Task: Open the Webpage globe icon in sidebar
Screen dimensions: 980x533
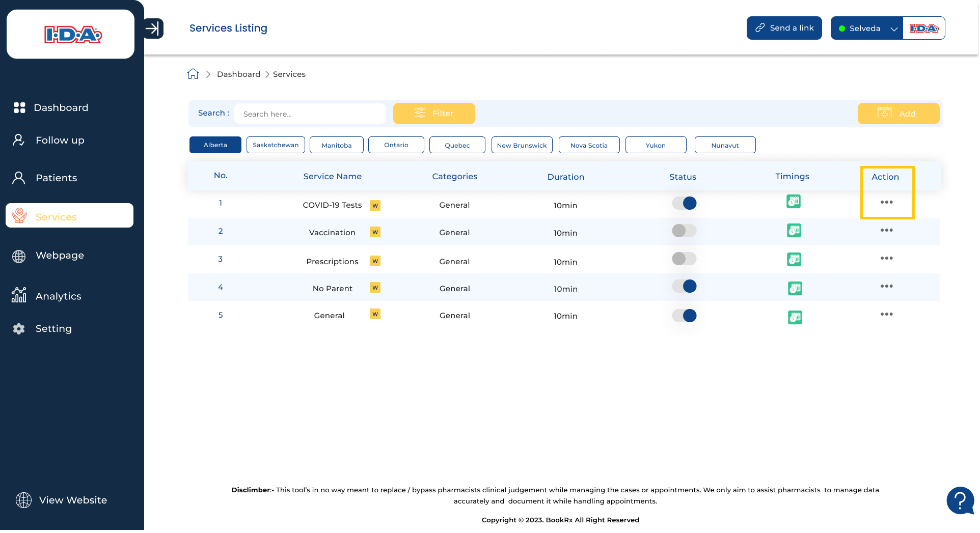Action: [x=18, y=256]
